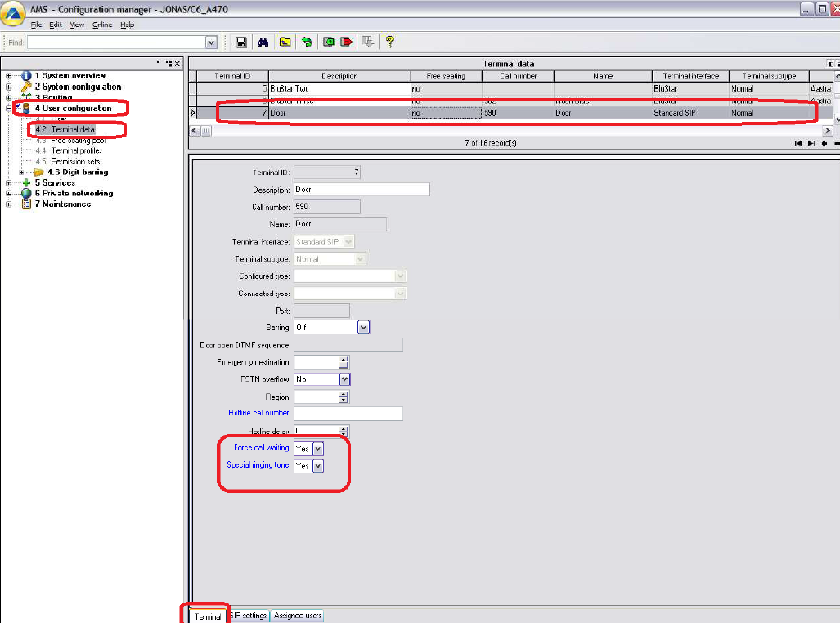
Task: Increase the Hotline delay stepper value
Action: (x=344, y=427)
